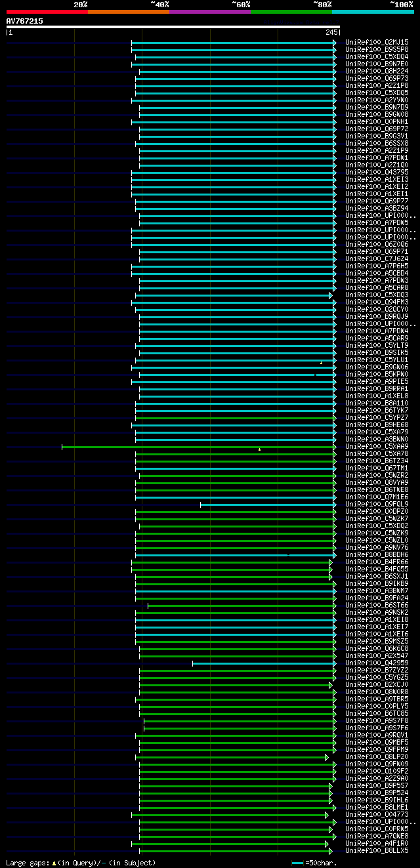
Task: Select UniRef100_O04773 label
Action: tap(377, 814)
